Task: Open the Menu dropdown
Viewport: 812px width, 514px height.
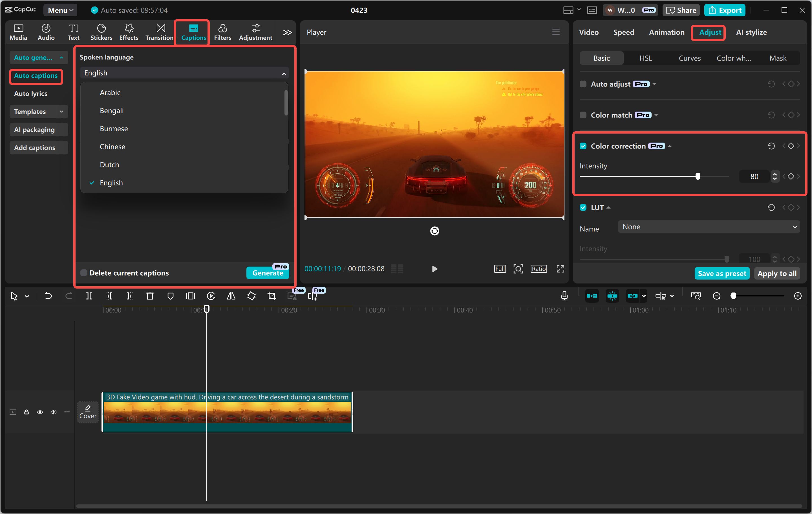Action: point(60,10)
